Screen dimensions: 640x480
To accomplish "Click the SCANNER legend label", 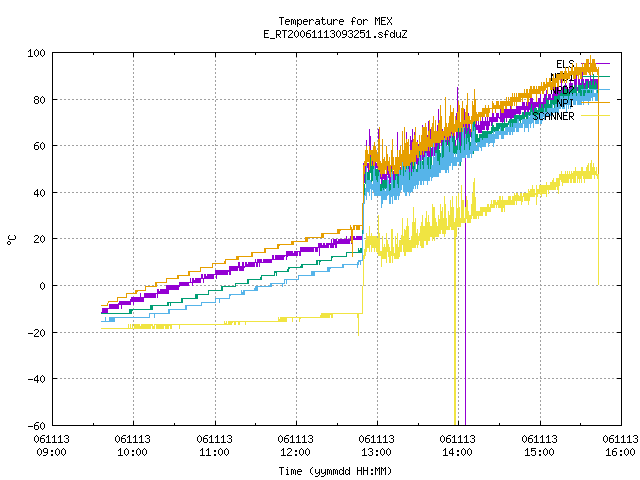I will (x=553, y=116).
